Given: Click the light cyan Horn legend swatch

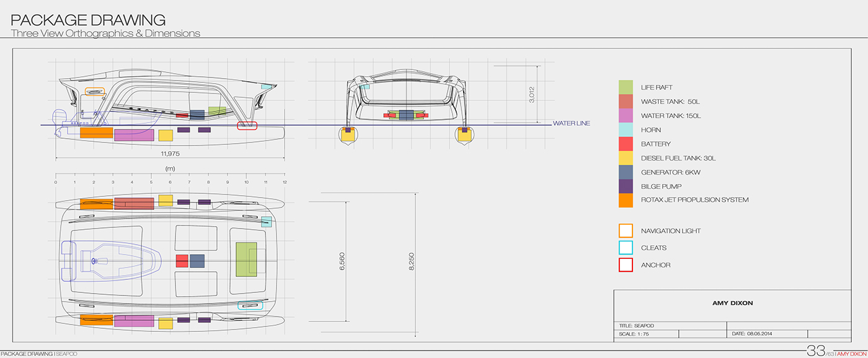Looking at the screenshot, I should tap(626, 130).
